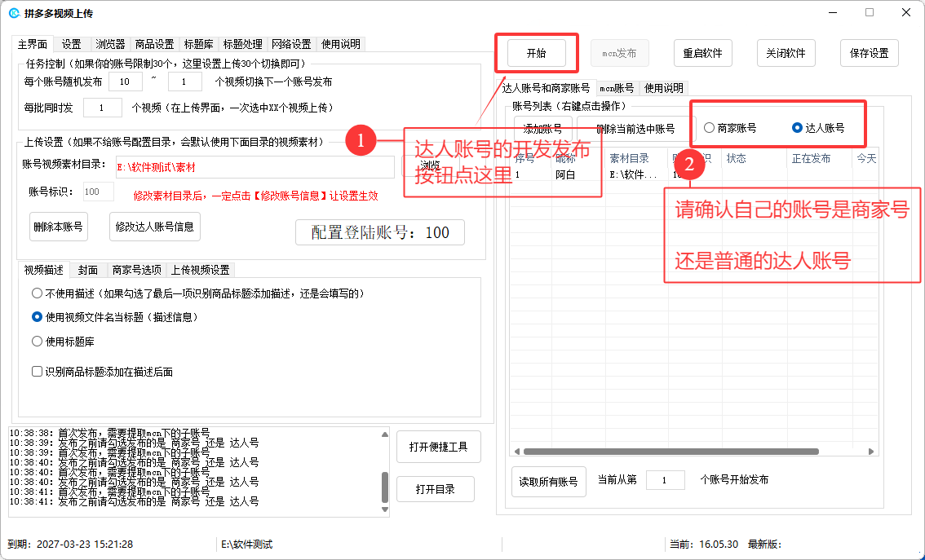Open 使用说明 tab beside mcn账号
The height and width of the screenshot is (560, 925).
point(664,88)
